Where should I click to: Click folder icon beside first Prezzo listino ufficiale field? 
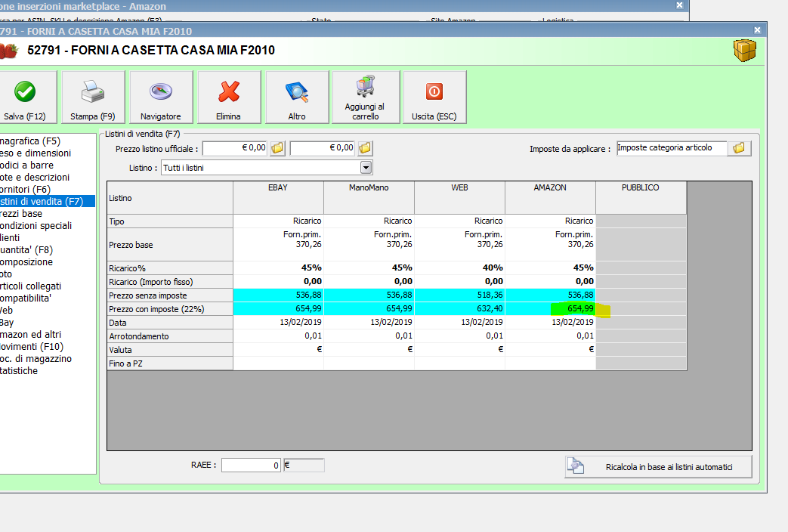tap(277, 148)
